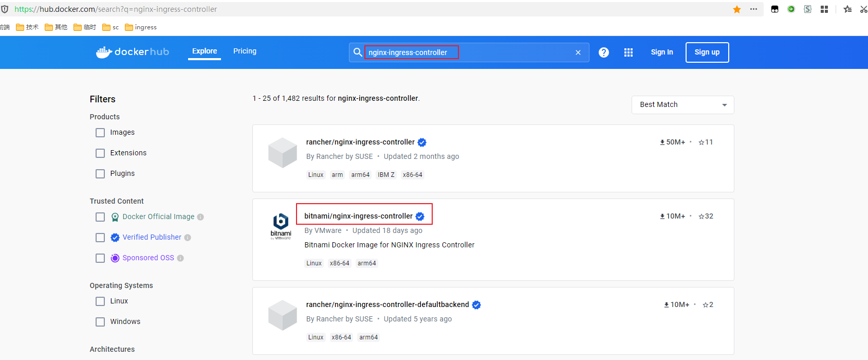Open the ingress bookmarks folder
The width and height of the screenshot is (868, 360).
pos(141,27)
